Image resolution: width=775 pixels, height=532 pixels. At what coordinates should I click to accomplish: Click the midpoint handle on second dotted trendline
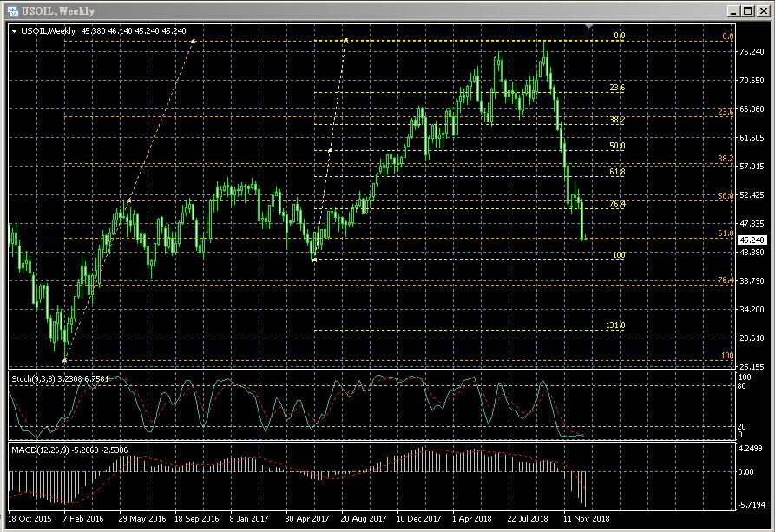(x=330, y=150)
